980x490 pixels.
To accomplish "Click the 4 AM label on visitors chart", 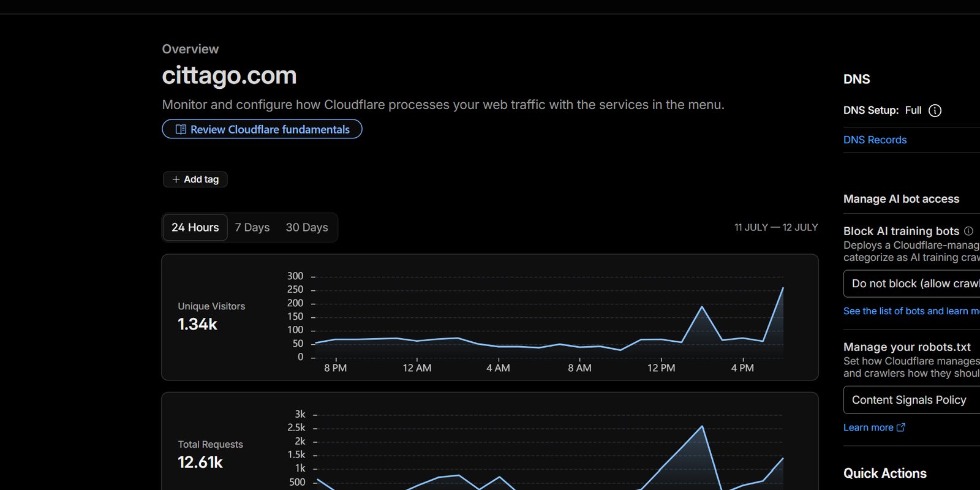I will [x=498, y=368].
